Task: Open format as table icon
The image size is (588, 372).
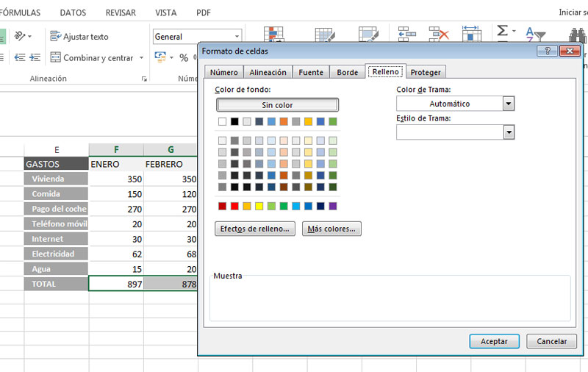Action: point(325,34)
